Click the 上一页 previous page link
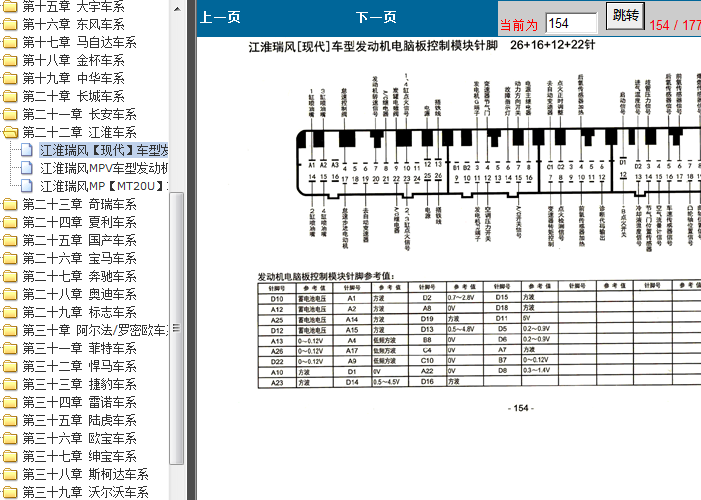 [x=220, y=17]
